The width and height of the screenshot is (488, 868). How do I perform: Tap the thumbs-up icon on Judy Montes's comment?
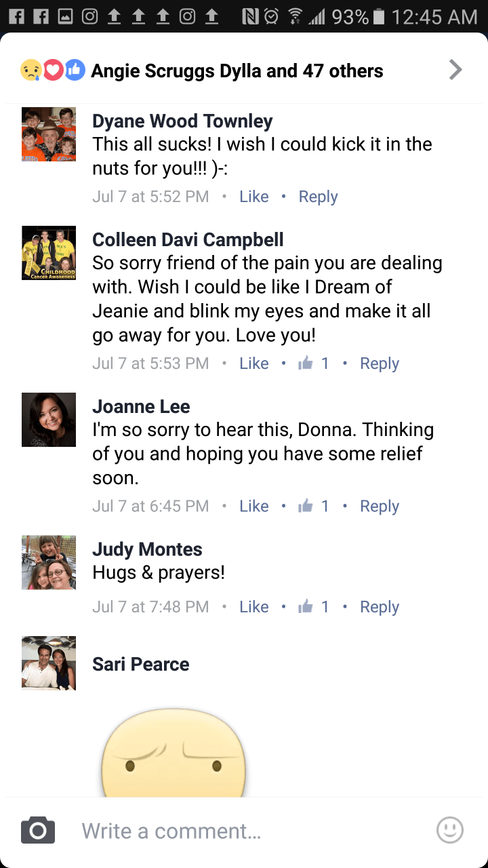pyautogui.click(x=306, y=607)
